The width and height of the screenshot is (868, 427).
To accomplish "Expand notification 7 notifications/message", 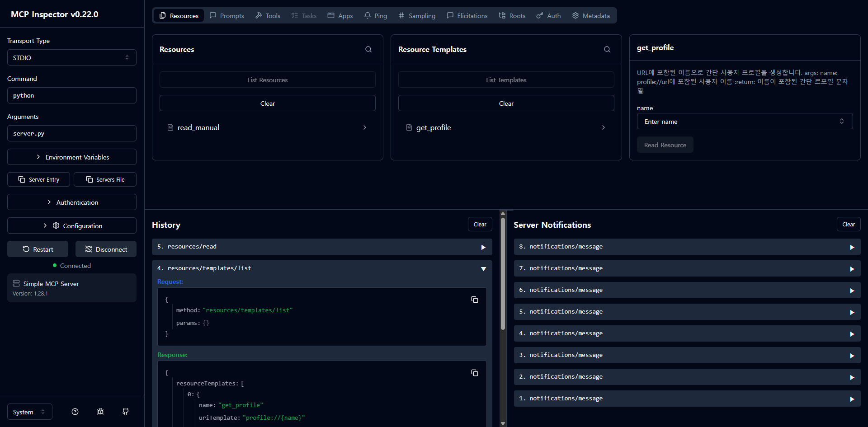I will [687, 268].
